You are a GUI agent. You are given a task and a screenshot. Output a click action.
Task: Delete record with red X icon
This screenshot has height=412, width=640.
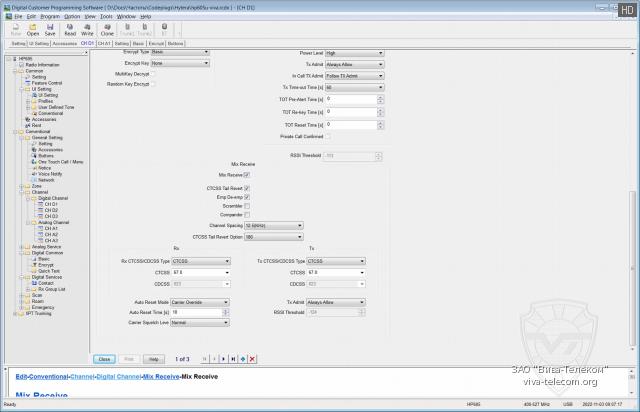coord(252,358)
